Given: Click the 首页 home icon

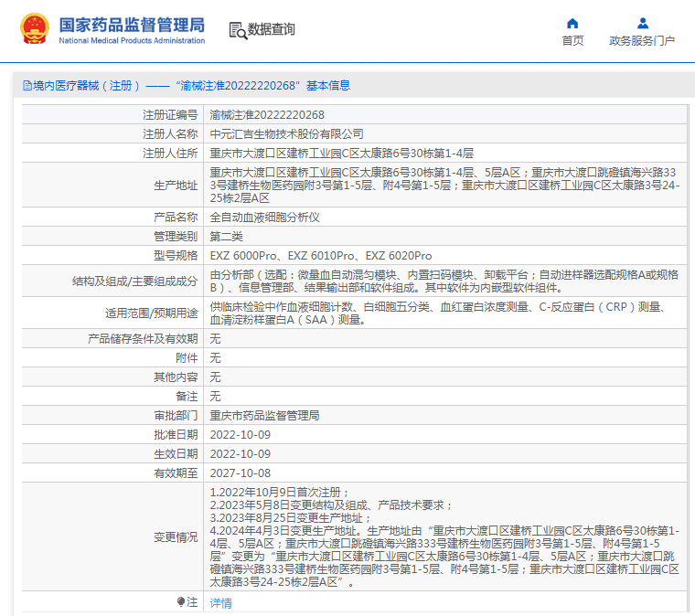Looking at the screenshot, I should pyautogui.click(x=572, y=23).
